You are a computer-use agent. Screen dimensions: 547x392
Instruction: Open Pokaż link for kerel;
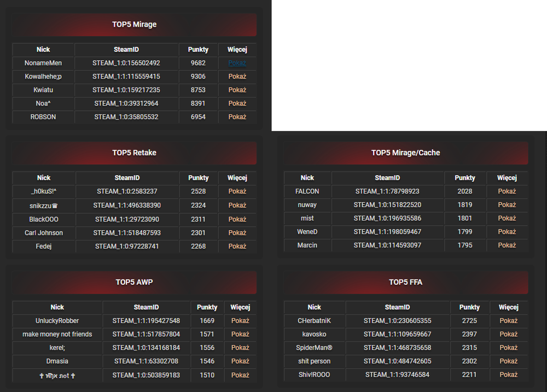(240, 348)
